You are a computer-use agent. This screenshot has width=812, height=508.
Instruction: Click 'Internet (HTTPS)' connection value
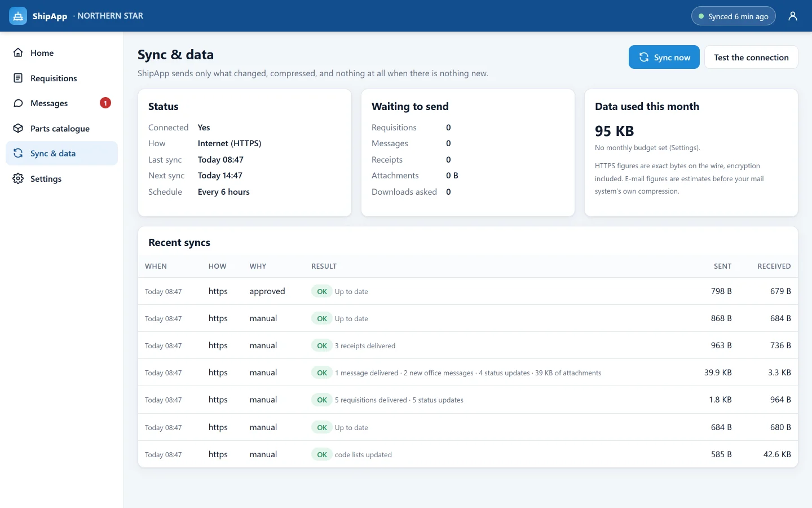pyautogui.click(x=230, y=143)
